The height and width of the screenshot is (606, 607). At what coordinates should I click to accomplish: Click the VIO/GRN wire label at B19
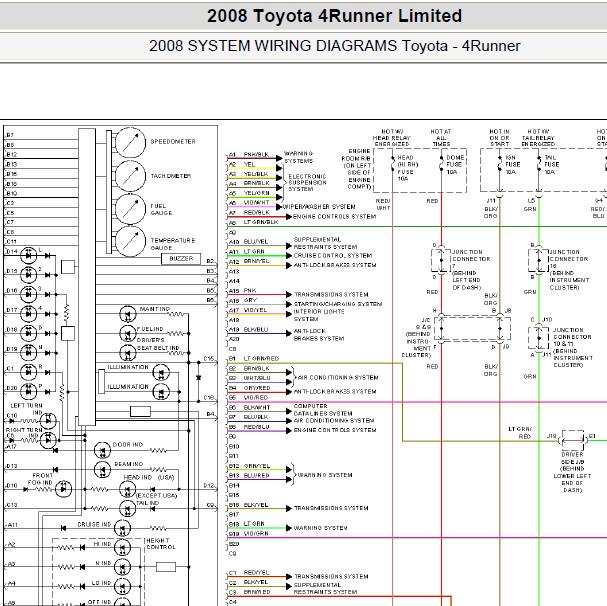tap(256, 533)
